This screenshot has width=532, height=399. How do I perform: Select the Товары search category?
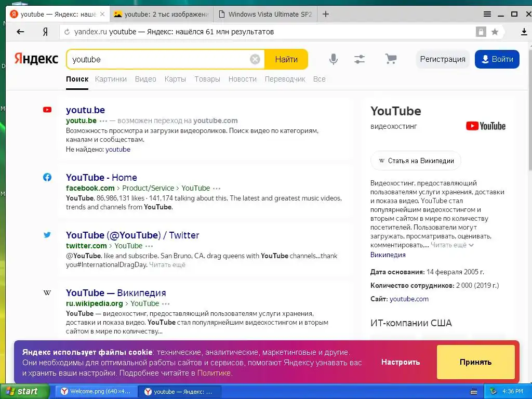tap(207, 79)
